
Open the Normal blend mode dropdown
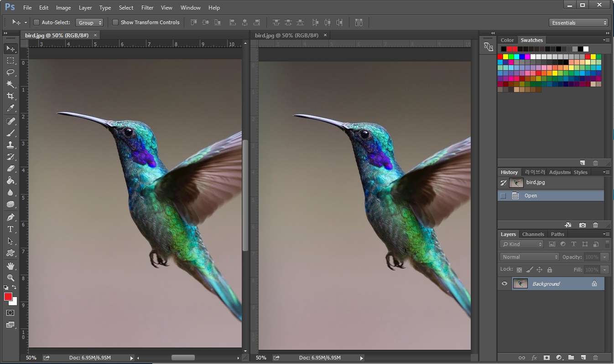529,257
